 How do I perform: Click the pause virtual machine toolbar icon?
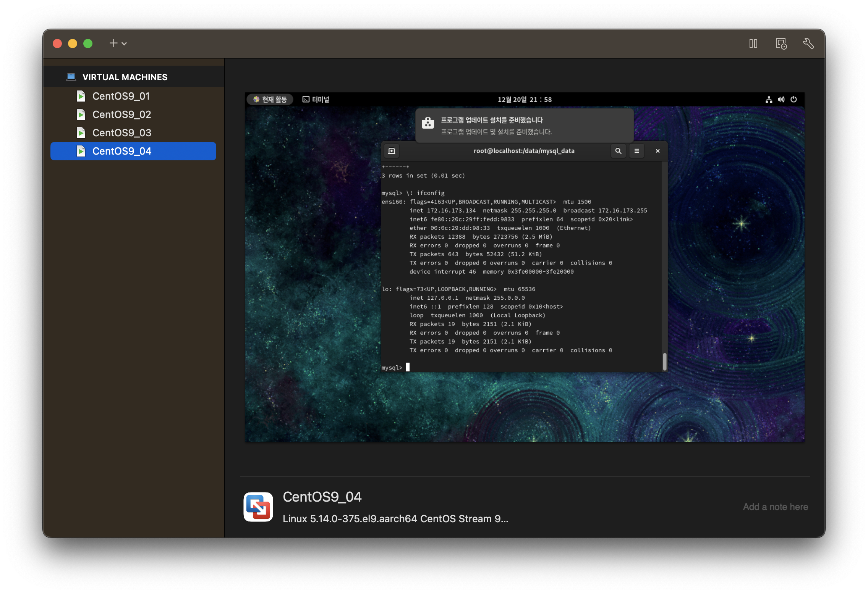[753, 44]
